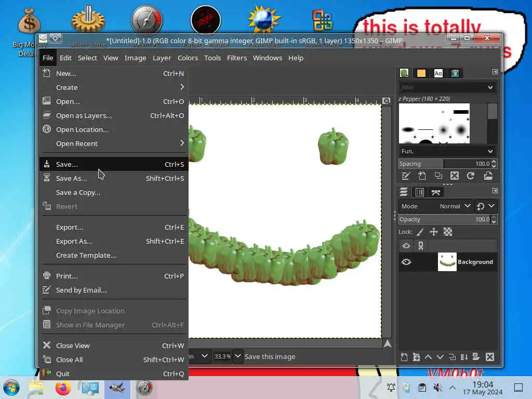Screen dimensions: 532x399
Task: Open the Colors menu
Action: click(188, 58)
